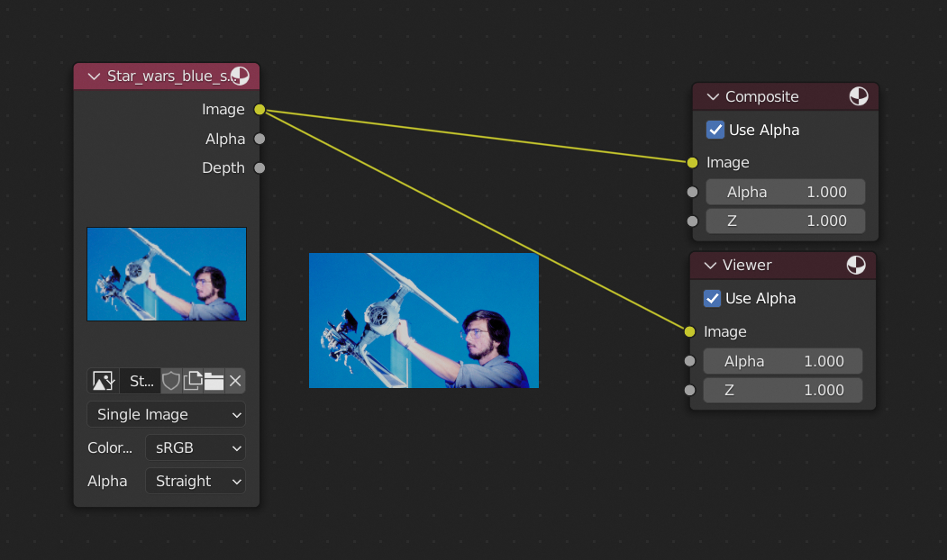Click the Viewer node Z value field
The image size is (947, 560).
click(782, 390)
